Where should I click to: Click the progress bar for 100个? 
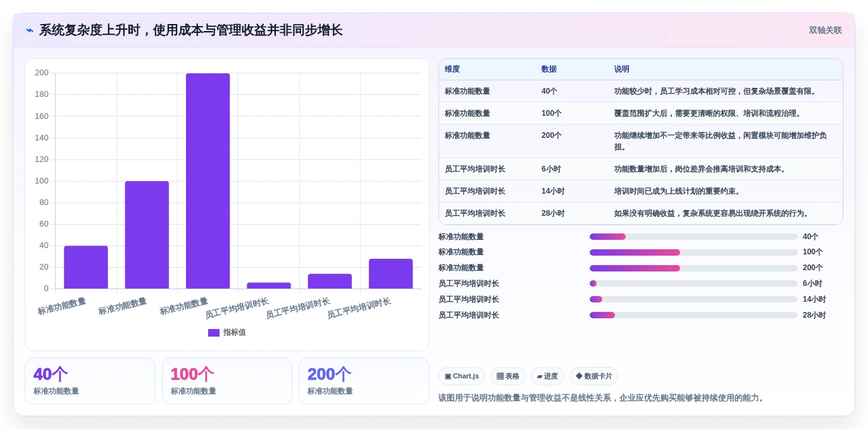click(x=693, y=252)
